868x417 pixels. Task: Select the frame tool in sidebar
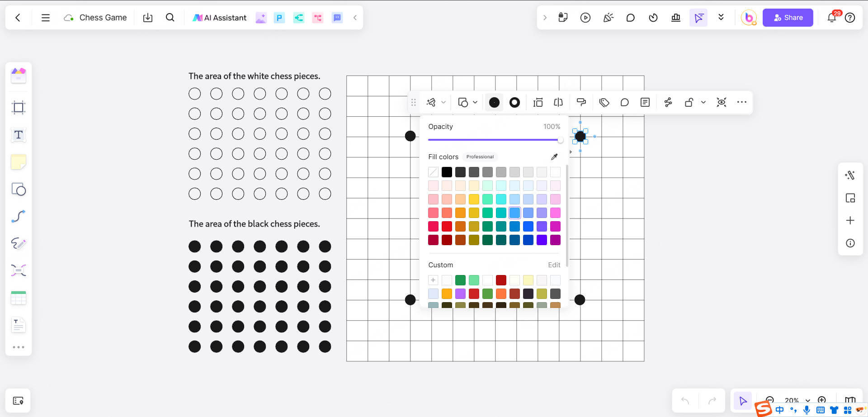19,108
